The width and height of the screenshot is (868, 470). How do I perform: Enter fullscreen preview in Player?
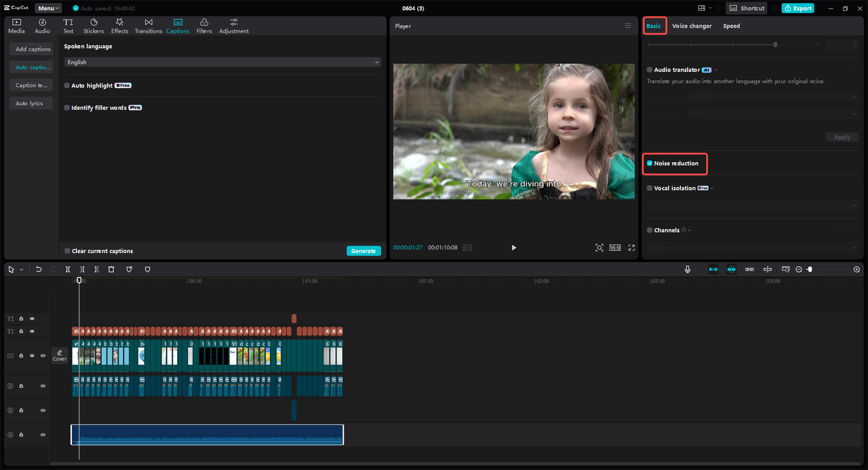click(631, 248)
